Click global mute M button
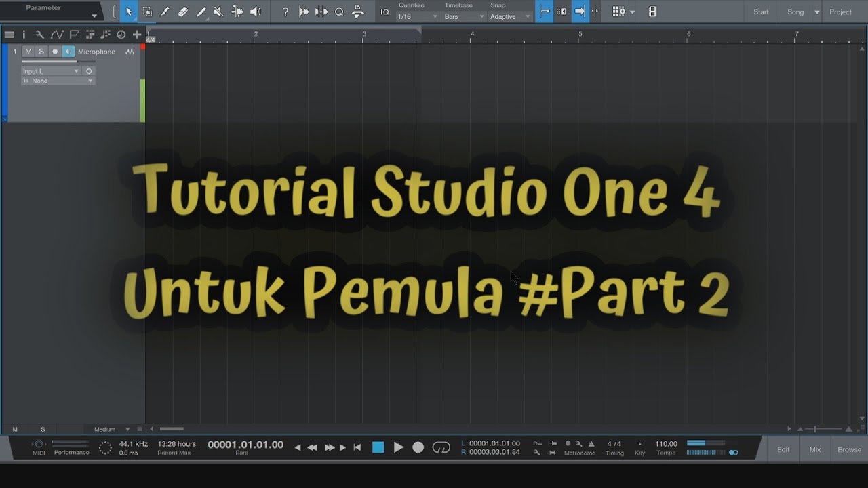Image resolution: width=868 pixels, height=488 pixels. (x=15, y=429)
